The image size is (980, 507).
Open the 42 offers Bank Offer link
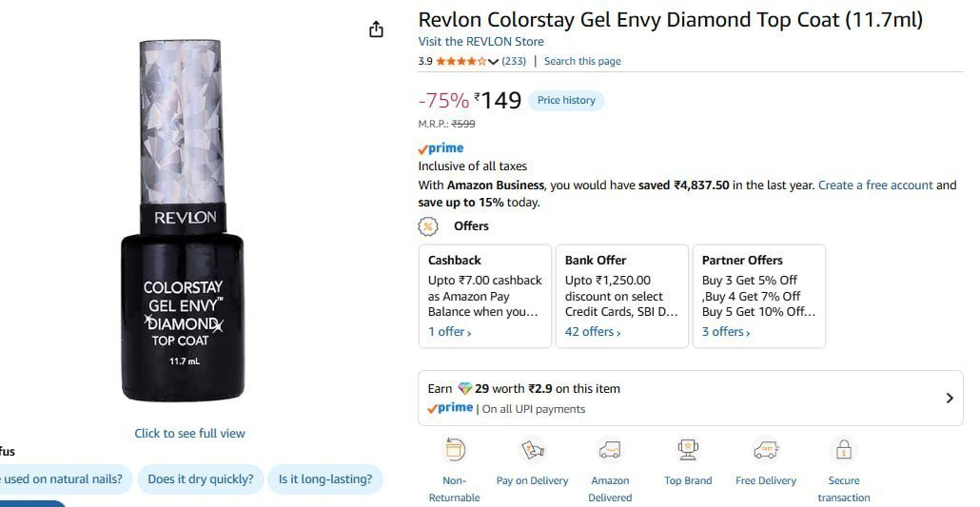[593, 332]
